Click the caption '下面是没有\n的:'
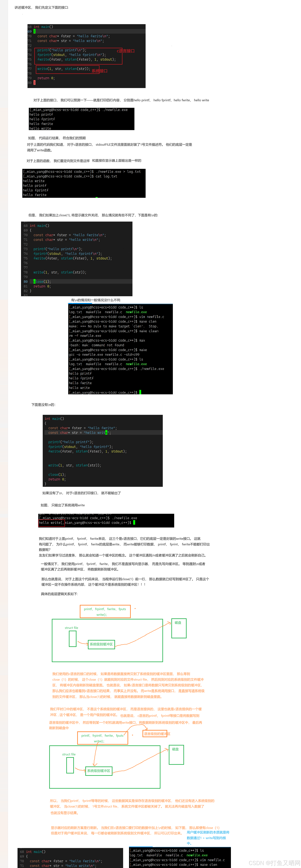The image size is (301, 868). (44, 405)
